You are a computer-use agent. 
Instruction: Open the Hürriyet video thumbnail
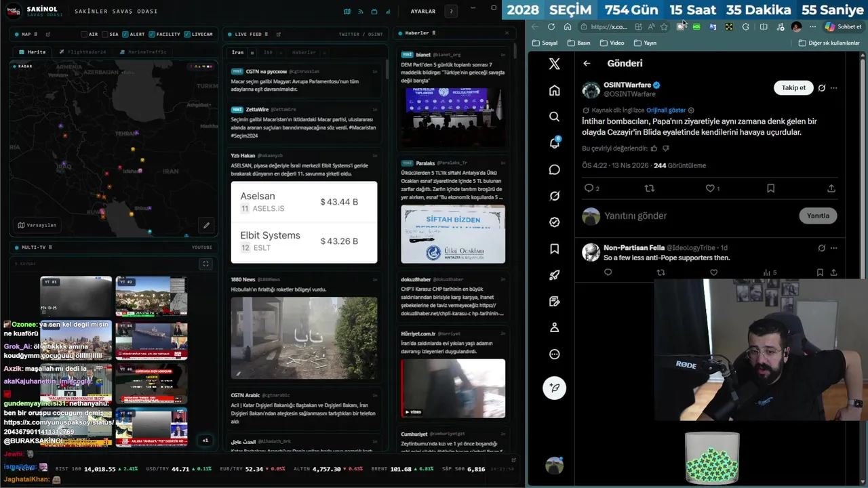click(453, 388)
